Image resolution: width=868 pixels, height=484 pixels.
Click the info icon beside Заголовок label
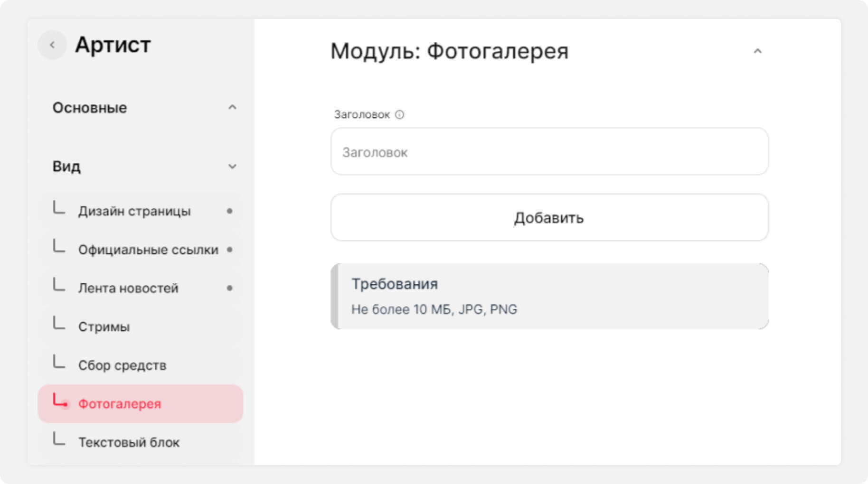tap(400, 114)
